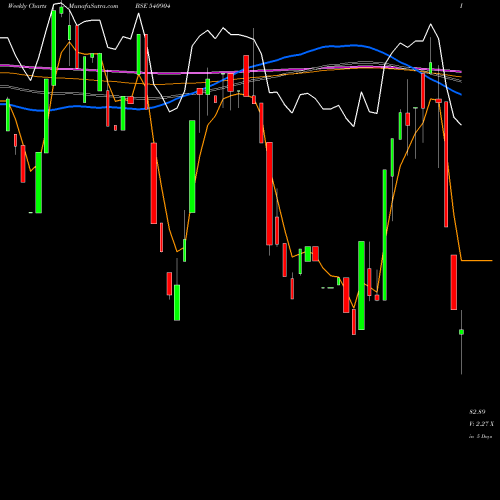Screen dimensions: 500x500
Task: Click the 'MunafaSutra.com' watermark label
Action: (93, 6)
